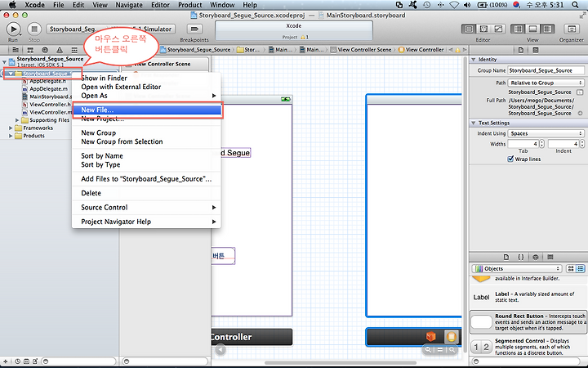Image resolution: width=588 pixels, height=368 pixels.
Task: Open the Open As submenu
Action: tap(146, 96)
